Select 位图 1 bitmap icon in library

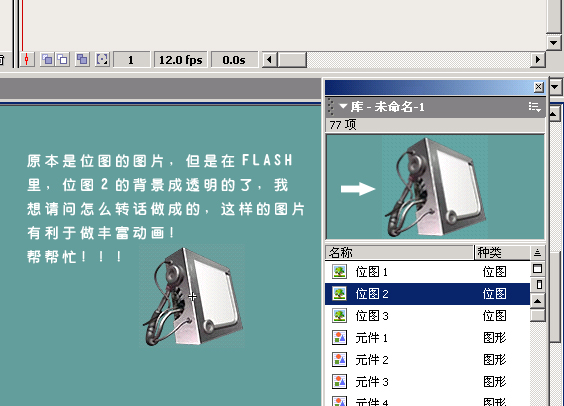(x=339, y=272)
